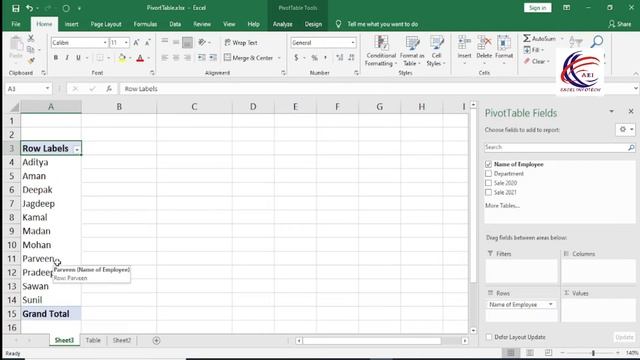Click the Save icon in title bar
Image resolution: width=640 pixels, height=360 pixels.
point(16,8)
